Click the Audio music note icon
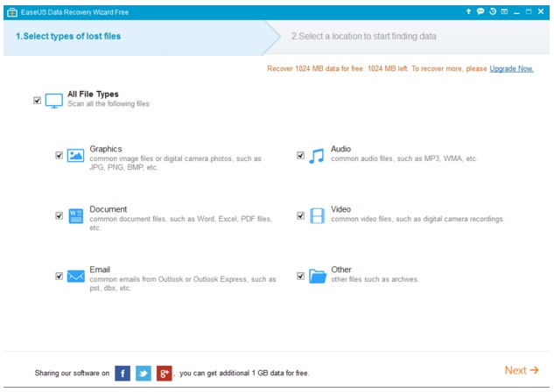The image size is (554, 392). [317, 156]
